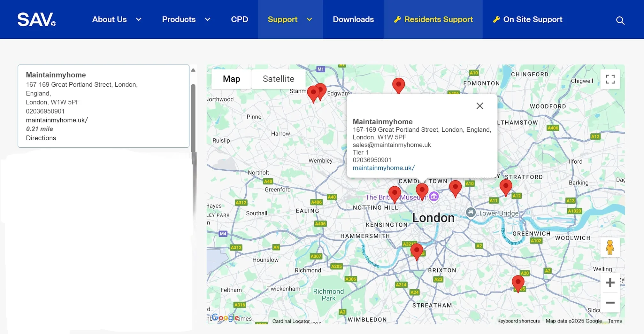Open maintainmyhome.uk link in the popup
The image size is (644, 334).
tap(383, 168)
